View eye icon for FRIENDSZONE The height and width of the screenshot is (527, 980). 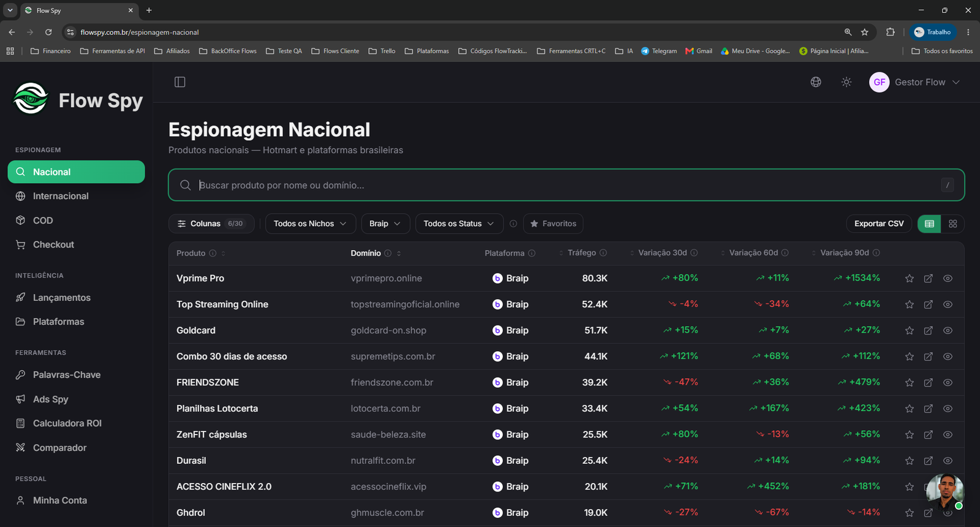(948, 382)
